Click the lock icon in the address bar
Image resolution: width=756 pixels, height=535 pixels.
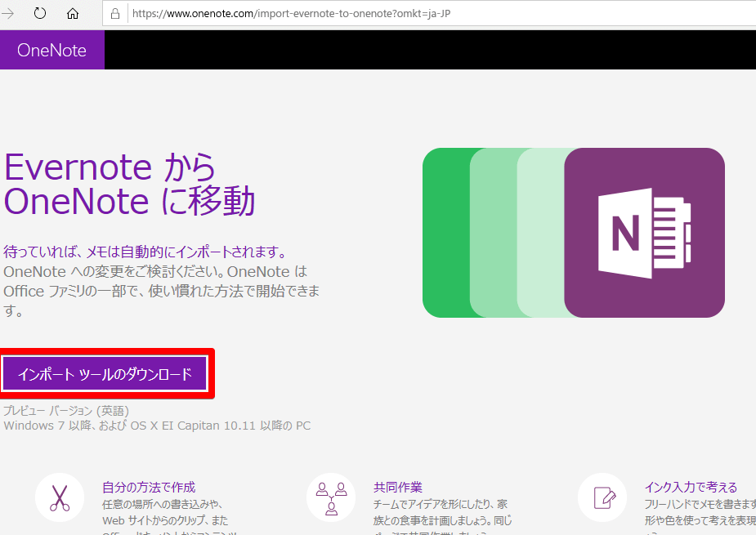coord(114,14)
